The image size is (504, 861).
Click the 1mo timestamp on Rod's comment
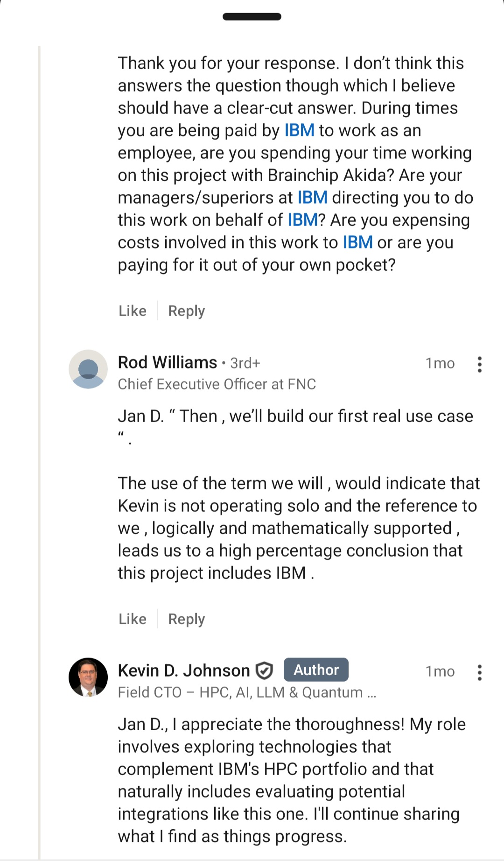(440, 363)
